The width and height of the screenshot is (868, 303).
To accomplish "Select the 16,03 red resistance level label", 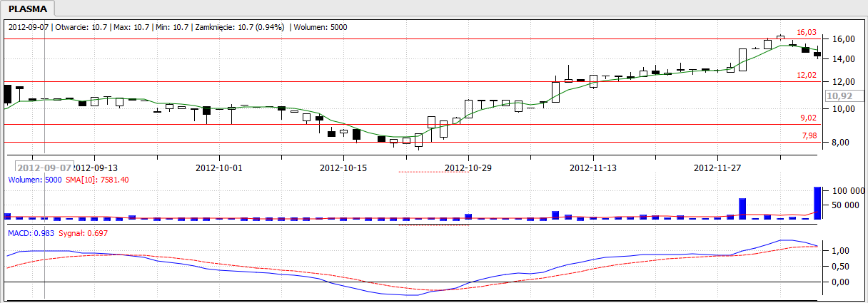I will pos(806,32).
